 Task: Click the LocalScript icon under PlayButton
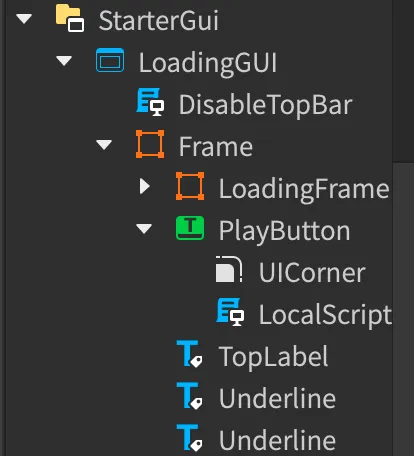[230, 312]
